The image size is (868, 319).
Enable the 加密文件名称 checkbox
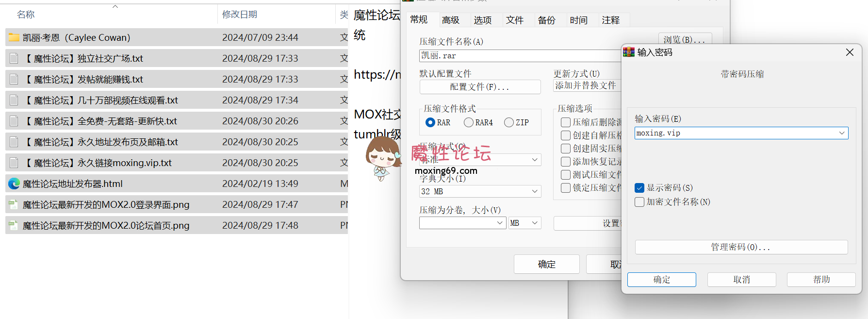click(x=639, y=202)
